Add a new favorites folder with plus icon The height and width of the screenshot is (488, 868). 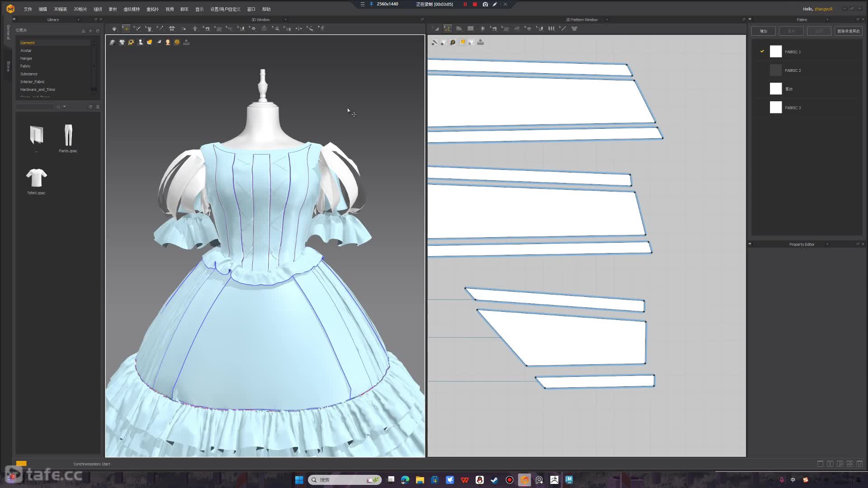pyautogui.click(x=90, y=31)
